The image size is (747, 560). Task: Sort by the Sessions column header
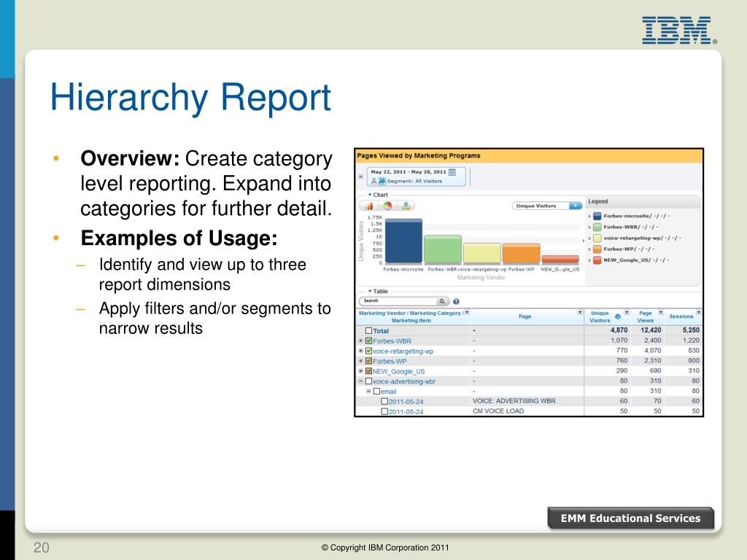[681, 316]
